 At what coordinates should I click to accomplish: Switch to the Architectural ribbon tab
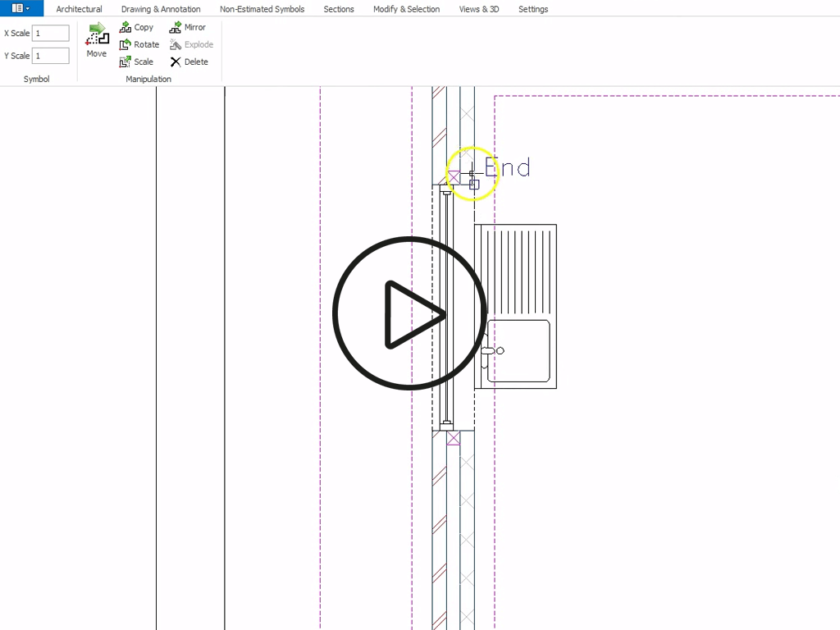(79, 9)
